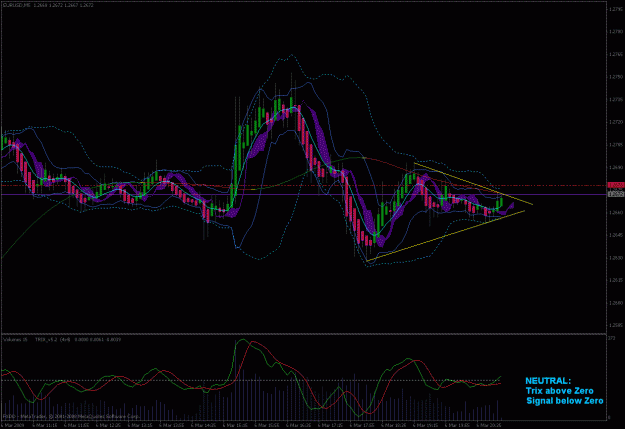The image size is (625, 429).
Task: Click the 1.2765 price axis label
Action: 616,54
